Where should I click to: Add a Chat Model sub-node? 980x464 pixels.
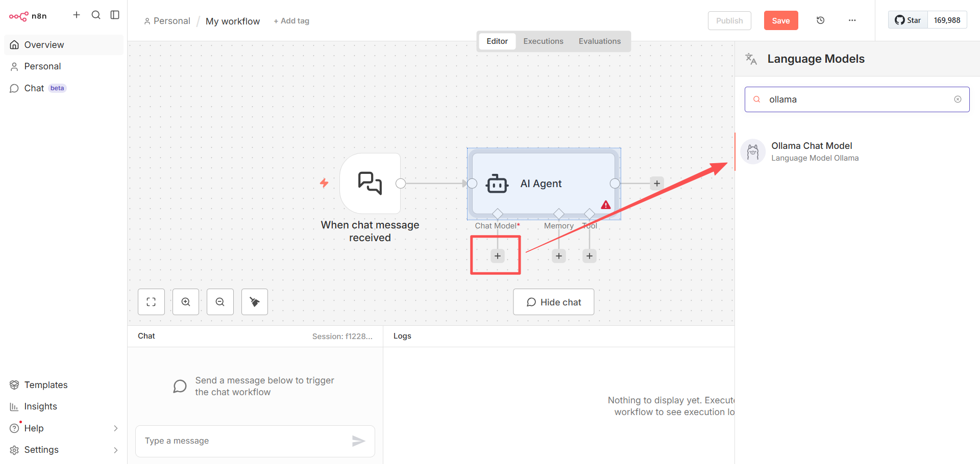(x=498, y=256)
